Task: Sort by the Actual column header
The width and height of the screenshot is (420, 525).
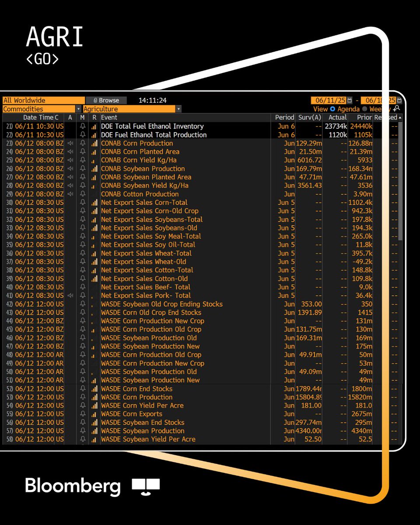Action: (x=337, y=118)
